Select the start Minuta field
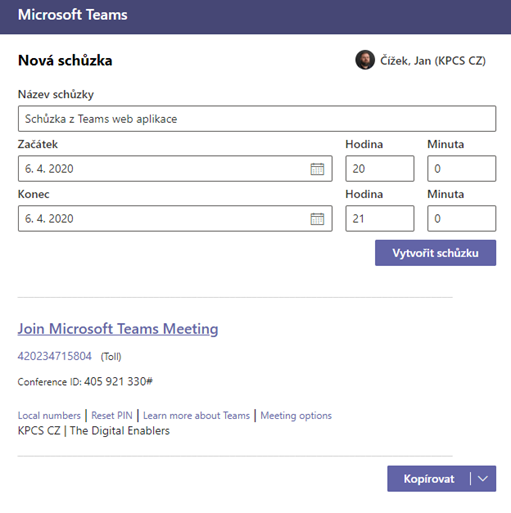The height and width of the screenshot is (513, 511). point(462,169)
